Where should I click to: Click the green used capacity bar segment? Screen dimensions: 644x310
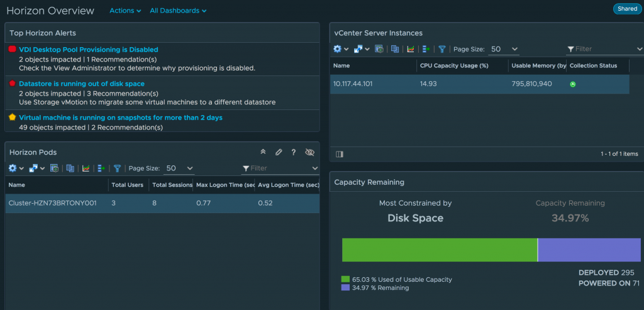click(x=440, y=250)
